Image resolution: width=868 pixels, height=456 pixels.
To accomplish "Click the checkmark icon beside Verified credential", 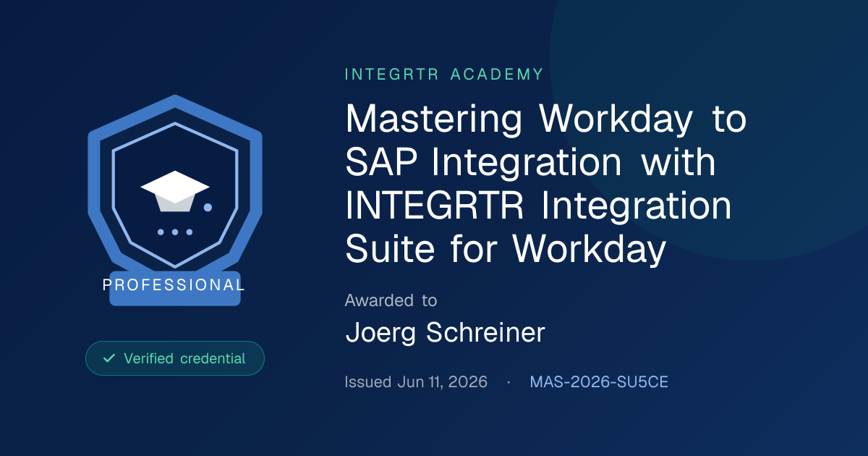I will [109, 358].
